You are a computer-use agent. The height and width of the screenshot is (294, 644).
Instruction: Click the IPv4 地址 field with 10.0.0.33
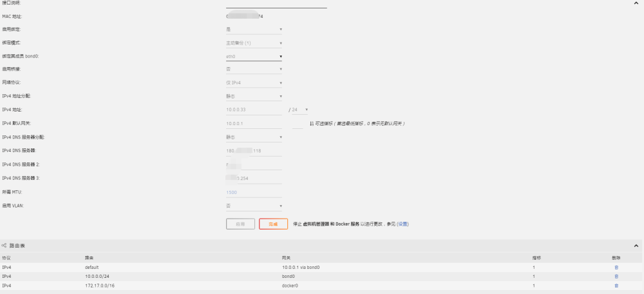tap(254, 110)
